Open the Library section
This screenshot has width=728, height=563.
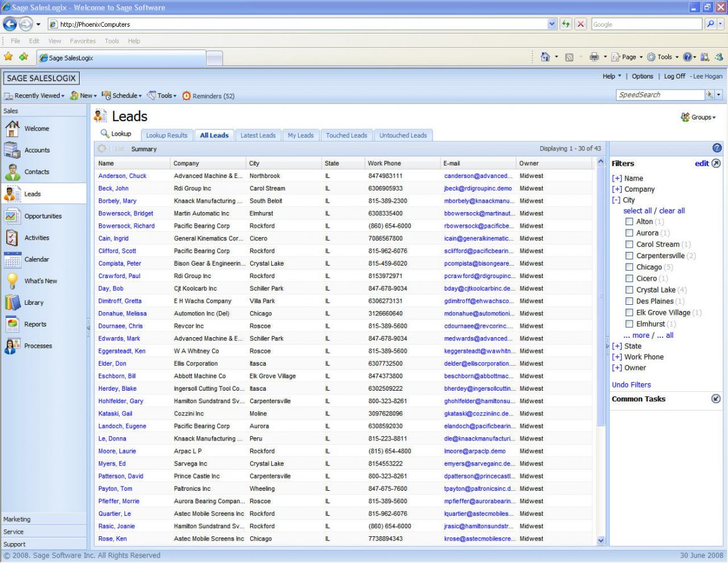(35, 302)
